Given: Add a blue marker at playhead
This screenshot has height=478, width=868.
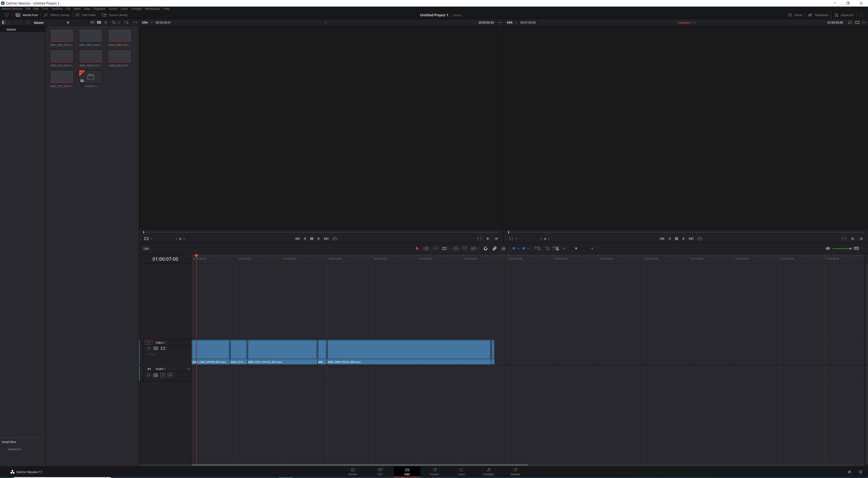Looking at the screenshot, I should 524,248.
